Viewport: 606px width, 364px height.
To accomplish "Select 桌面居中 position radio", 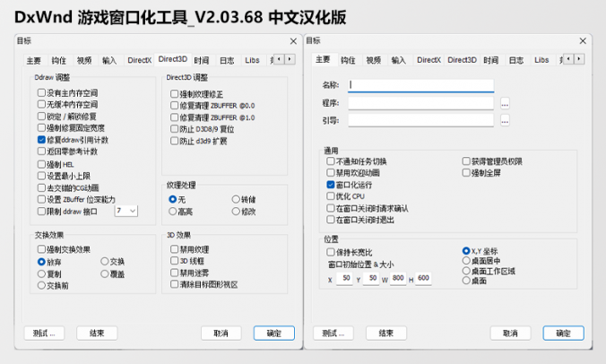I will tap(466, 261).
